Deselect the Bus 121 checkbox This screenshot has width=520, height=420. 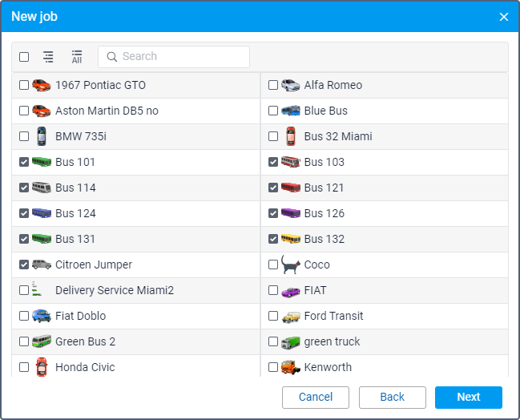[273, 188]
